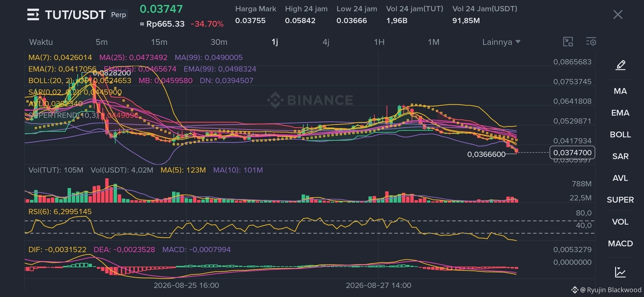Tap the TUT/USDT pair name
644x297 pixels.
coord(75,15)
